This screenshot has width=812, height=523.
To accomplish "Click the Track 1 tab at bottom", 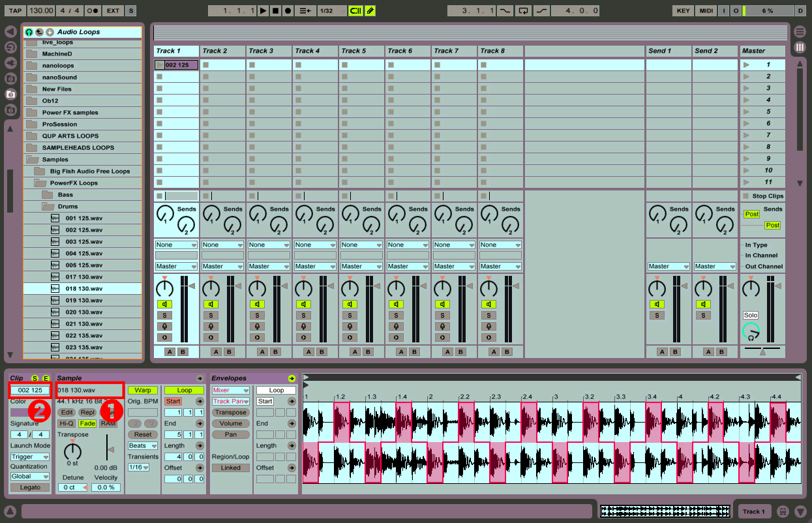I will coord(755,511).
